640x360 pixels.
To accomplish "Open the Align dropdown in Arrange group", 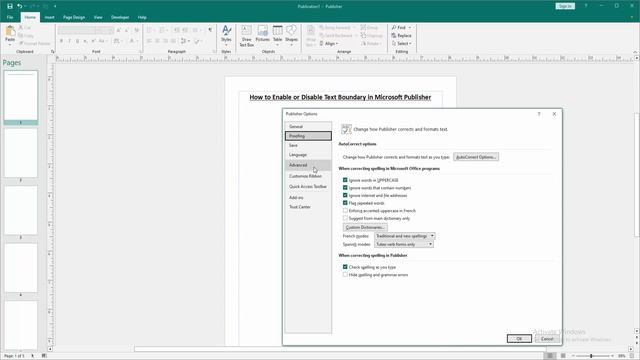I will pyautogui.click(x=328, y=43).
